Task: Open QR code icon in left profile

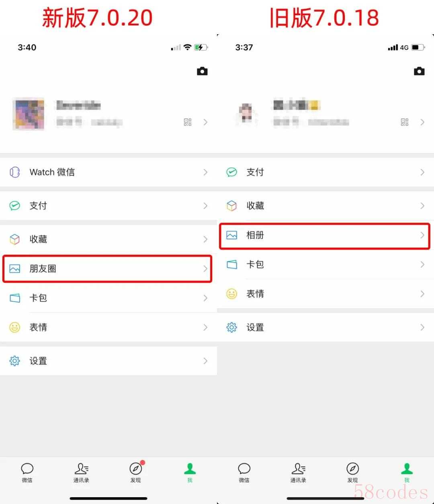Action: tap(188, 122)
